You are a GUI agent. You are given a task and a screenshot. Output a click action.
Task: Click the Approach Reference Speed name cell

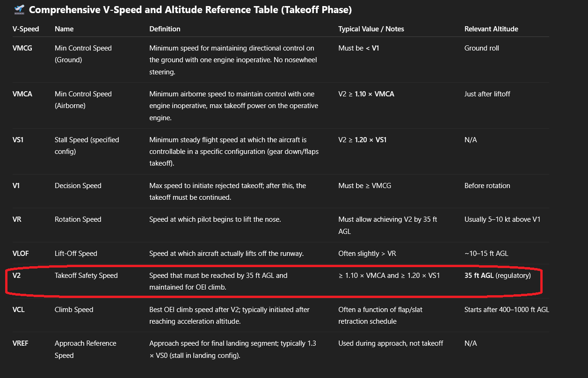[86, 349]
